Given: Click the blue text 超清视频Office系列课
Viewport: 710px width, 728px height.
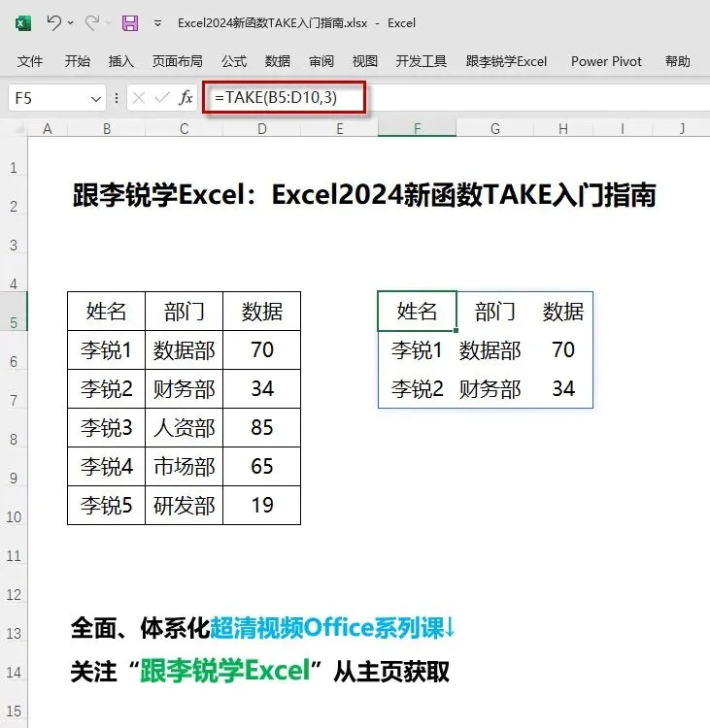Looking at the screenshot, I should (327, 628).
